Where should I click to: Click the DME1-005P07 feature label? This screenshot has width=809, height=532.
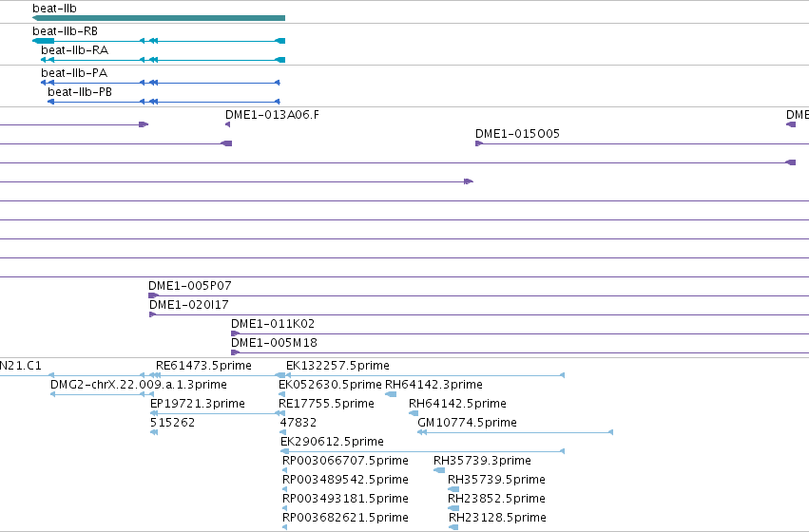point(190,285)
